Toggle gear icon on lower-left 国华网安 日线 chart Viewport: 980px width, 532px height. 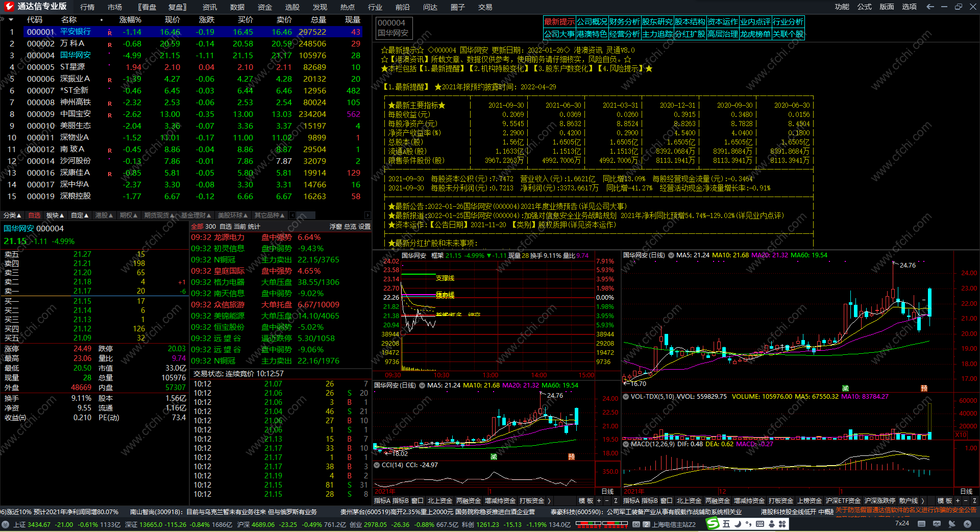(422, 385)
